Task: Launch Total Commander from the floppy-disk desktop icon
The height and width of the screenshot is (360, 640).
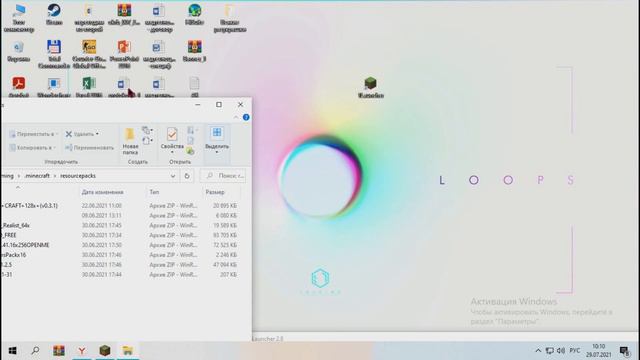Action: point(54,54)
